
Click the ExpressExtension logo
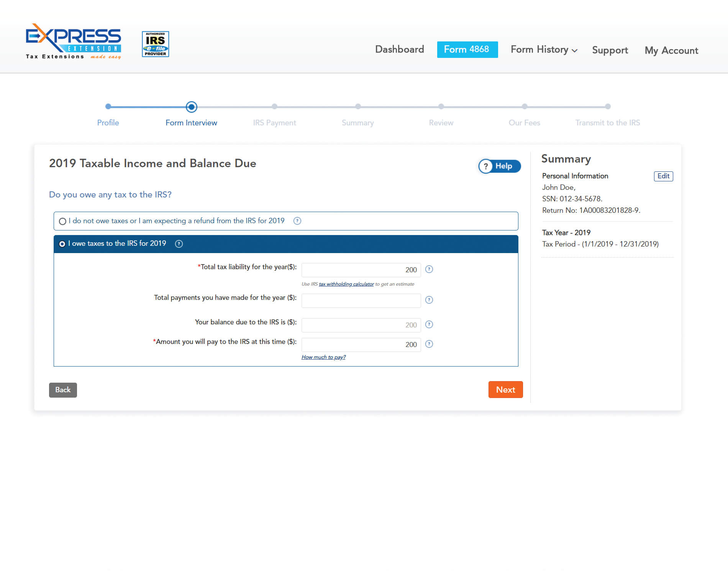[73, 41]
